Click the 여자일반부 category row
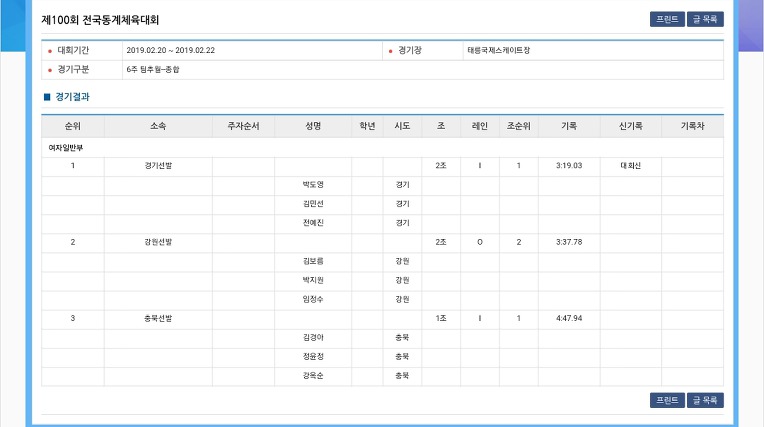The height and width of the screenshot is (427, 764). click(382, 148)
